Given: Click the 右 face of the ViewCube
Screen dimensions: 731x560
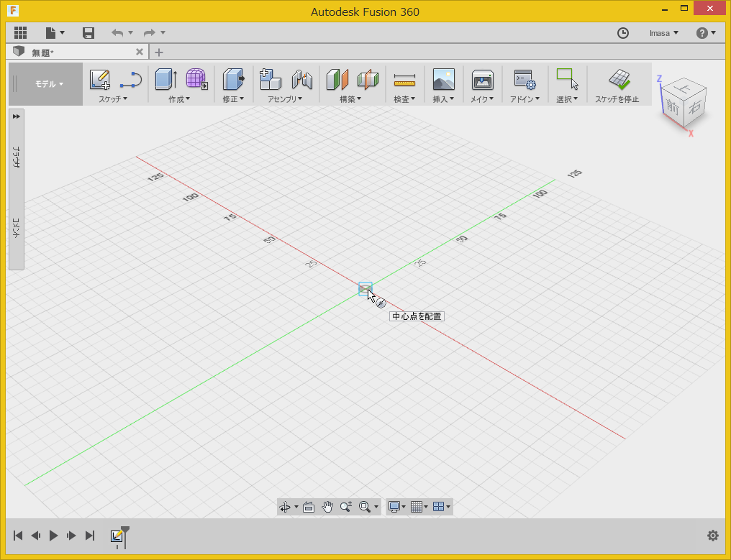Looking at the screenshot, I should click(695, 106).
